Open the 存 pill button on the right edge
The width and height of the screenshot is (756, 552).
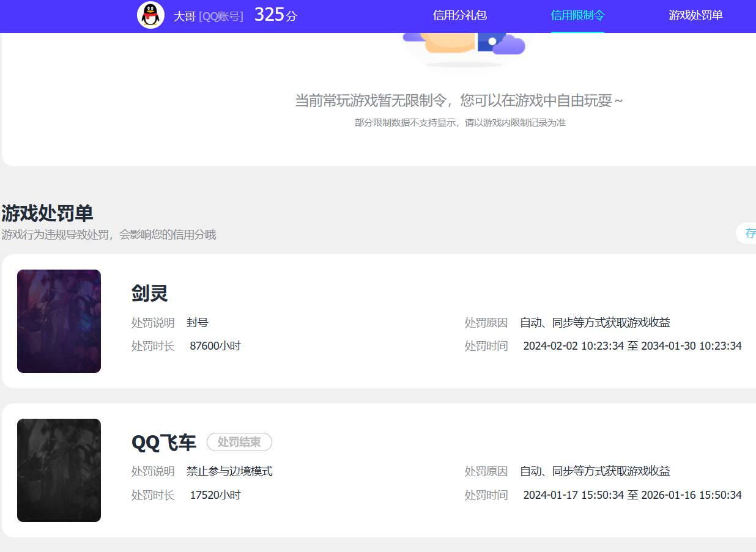(751, 233)
